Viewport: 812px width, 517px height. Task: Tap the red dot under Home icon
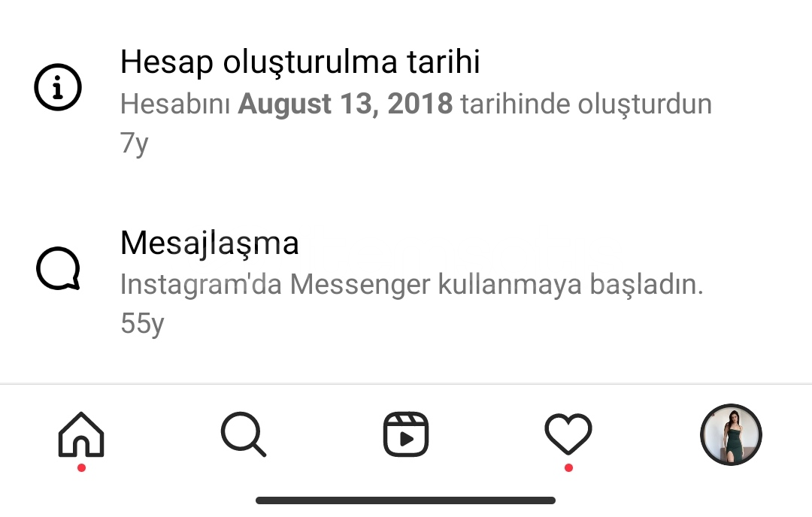point(81,468)
